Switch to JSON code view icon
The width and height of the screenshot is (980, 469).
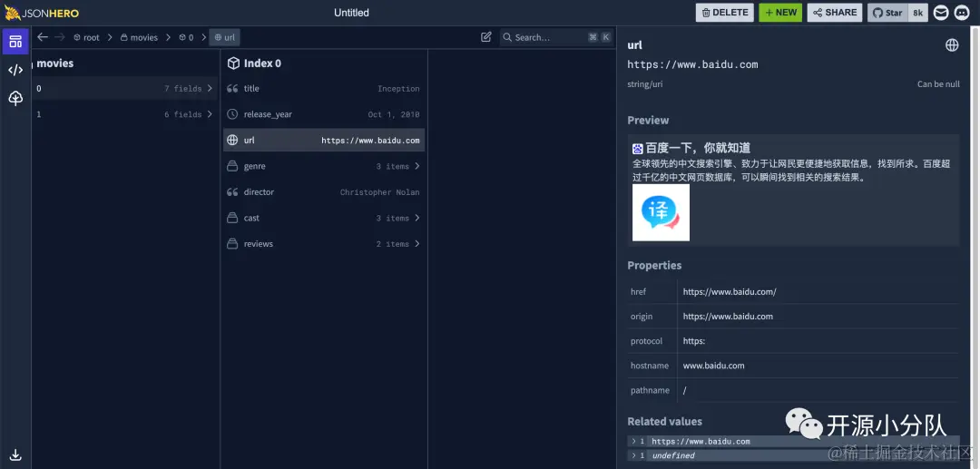pos(15,70)
